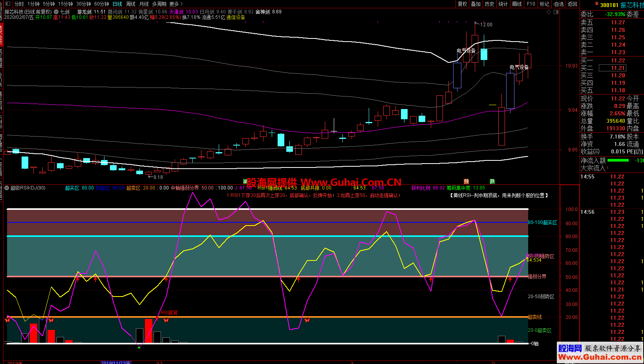The width and height of the screenshot is (644, 364).
Task: Click the 2019/11/22 date marker on the timeline
Action: click(116, 363)
